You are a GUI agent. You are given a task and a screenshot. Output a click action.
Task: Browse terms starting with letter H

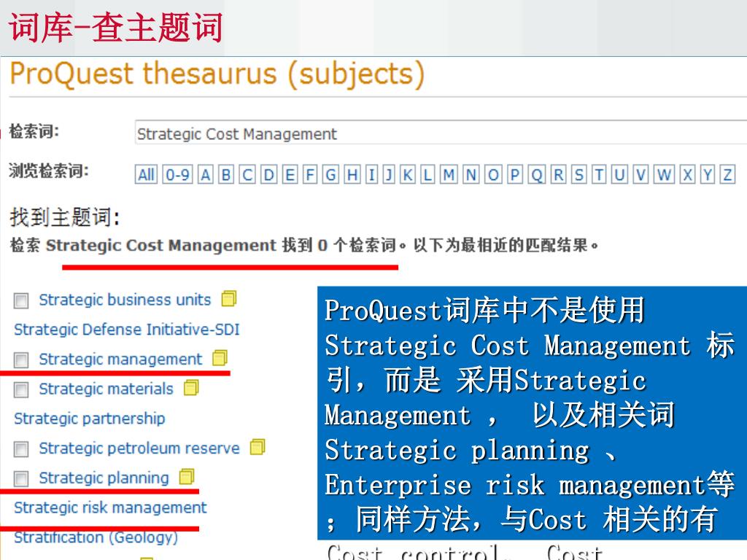point(352,175)
